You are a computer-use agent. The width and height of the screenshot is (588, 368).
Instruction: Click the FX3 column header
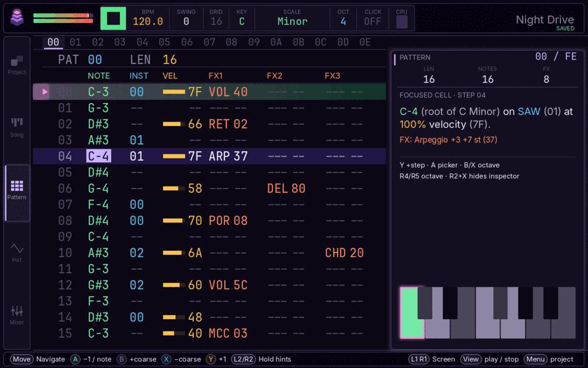(x=332, y=76)
